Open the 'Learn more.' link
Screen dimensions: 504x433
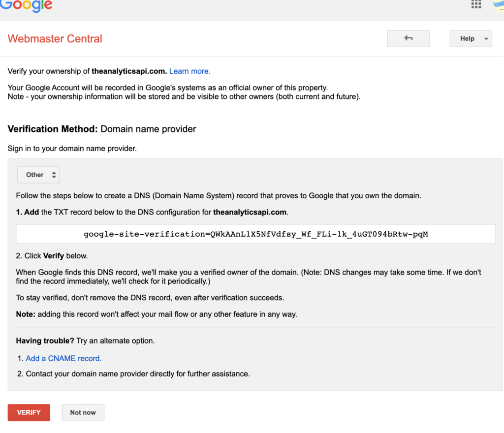(x=189, y=71)
